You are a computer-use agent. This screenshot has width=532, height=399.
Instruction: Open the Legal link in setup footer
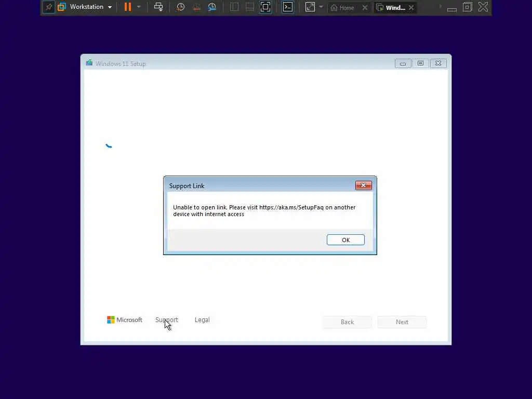coord(202,320)
